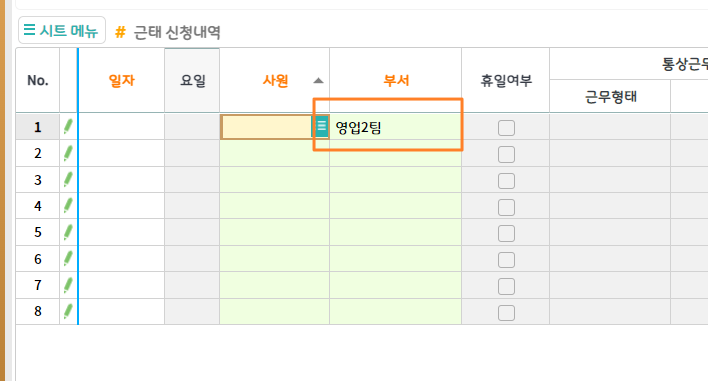The width and height of the screenshot is (708, 381).
Task: Check the 휴일여부 box in row 4
Action: click(x=506, y=207)
